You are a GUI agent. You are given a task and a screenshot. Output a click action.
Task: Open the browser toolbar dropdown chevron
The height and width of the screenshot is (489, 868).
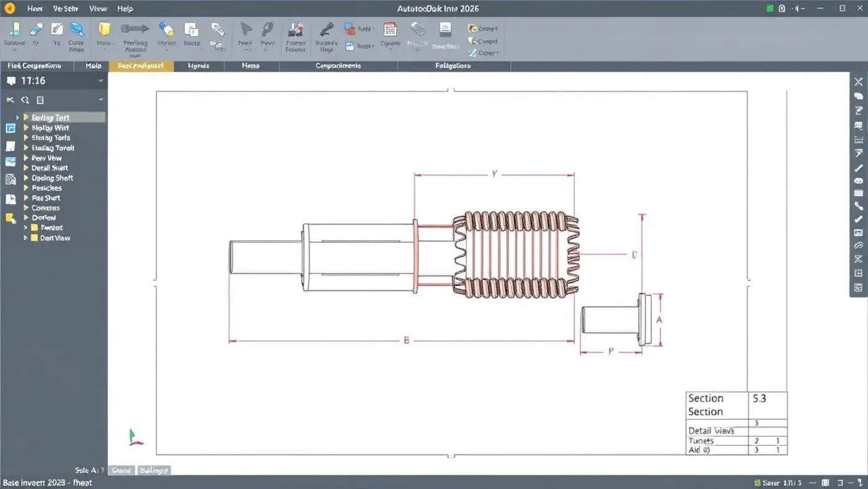pyautogui.click(x=100, y=99)
